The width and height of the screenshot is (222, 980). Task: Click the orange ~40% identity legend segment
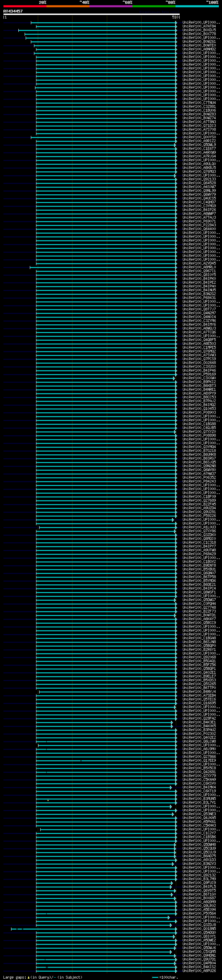point(68,6)
